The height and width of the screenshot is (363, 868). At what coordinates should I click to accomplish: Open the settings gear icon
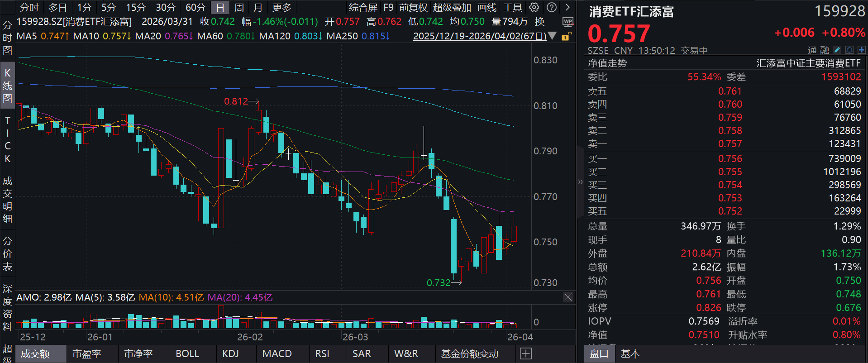pyautogui.click(x=534, y=7)
